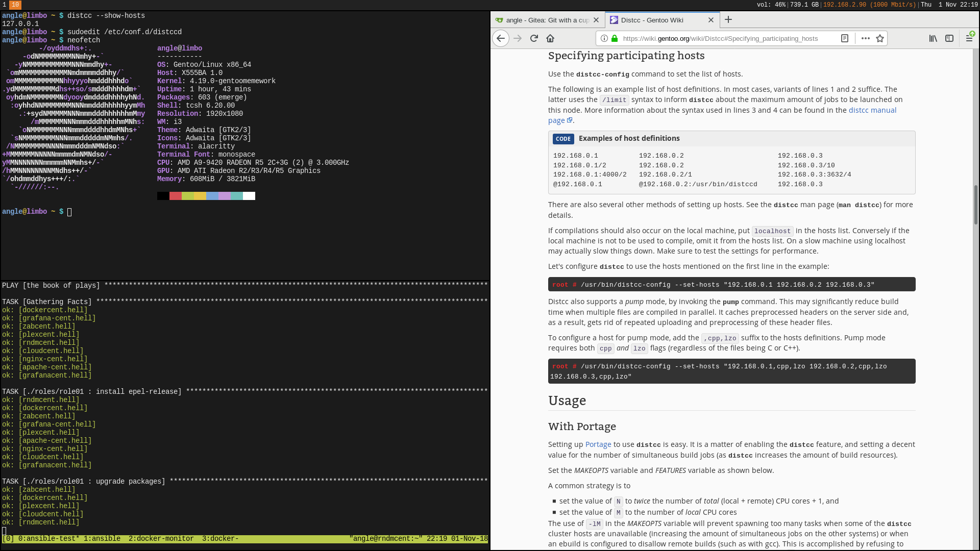Click the @192.168.0.2:/usr/bin/distccd entry

pyautogui.click(x=698, y=184)
